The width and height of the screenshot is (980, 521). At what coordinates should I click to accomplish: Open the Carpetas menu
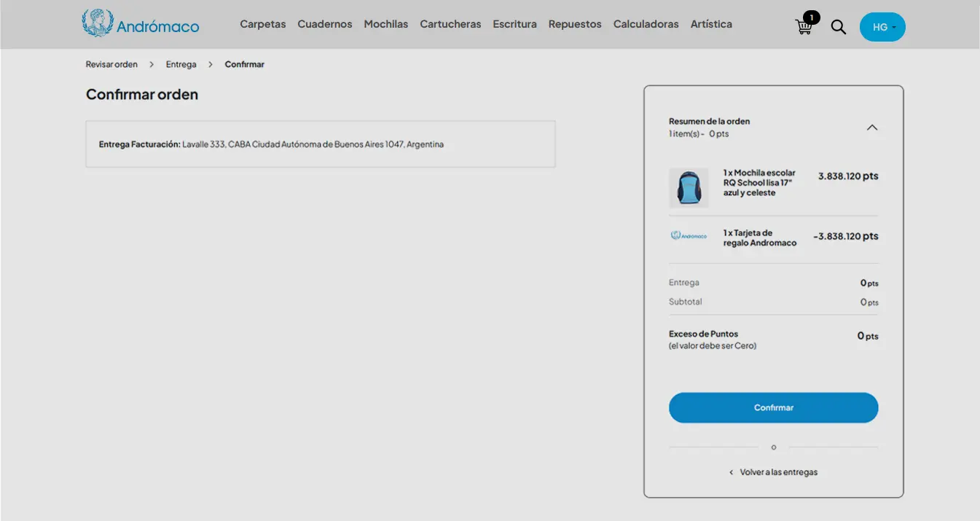[x=263, y=24]
